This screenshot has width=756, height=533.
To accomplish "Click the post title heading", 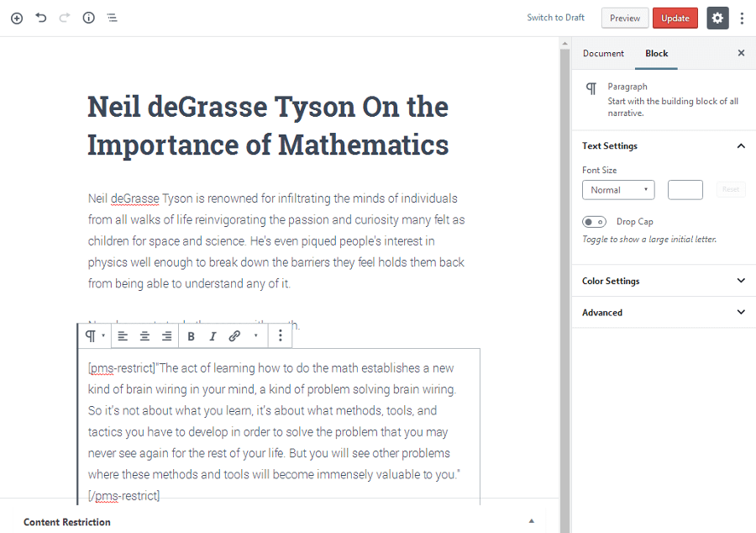I will [268, 125].
